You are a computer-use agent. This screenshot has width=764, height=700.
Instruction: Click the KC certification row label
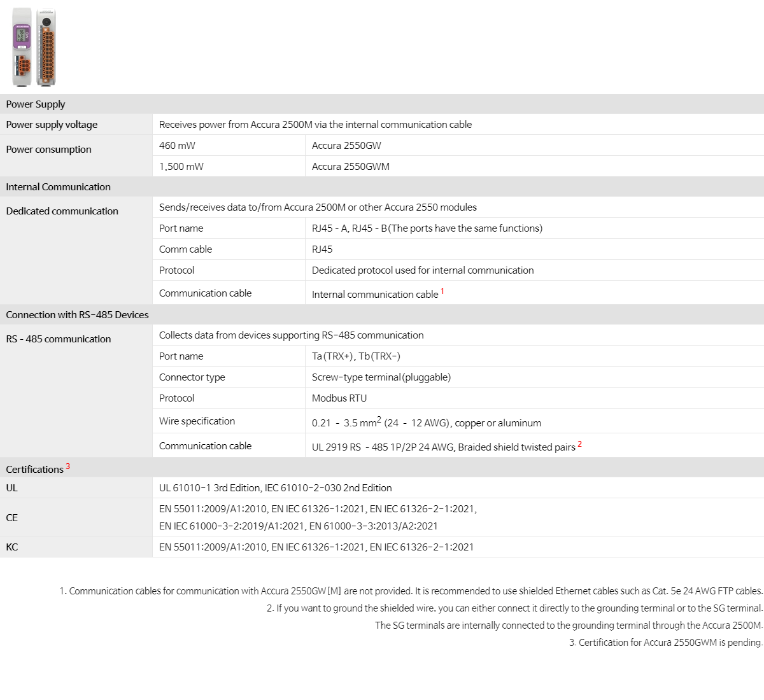click(x=12, y=547)
